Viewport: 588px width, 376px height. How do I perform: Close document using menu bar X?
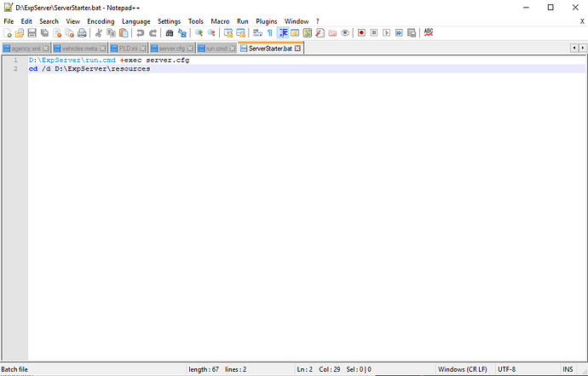pos(582,21)
